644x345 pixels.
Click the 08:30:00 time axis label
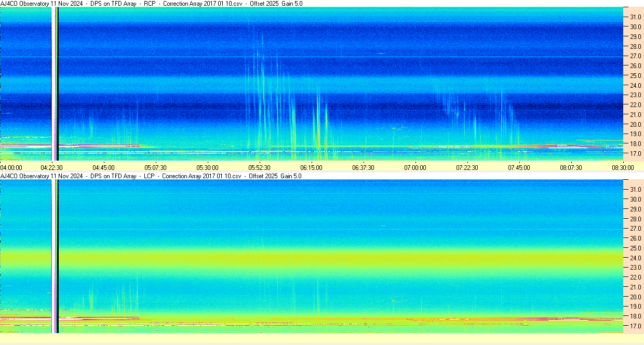coord(623,167)
